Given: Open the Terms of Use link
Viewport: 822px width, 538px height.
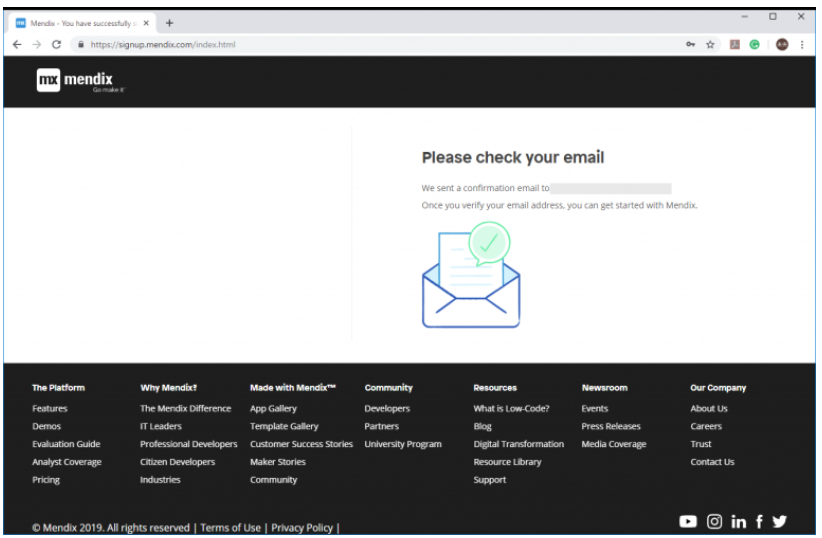Looking at the screenshot, I should (x=230, y=528).
